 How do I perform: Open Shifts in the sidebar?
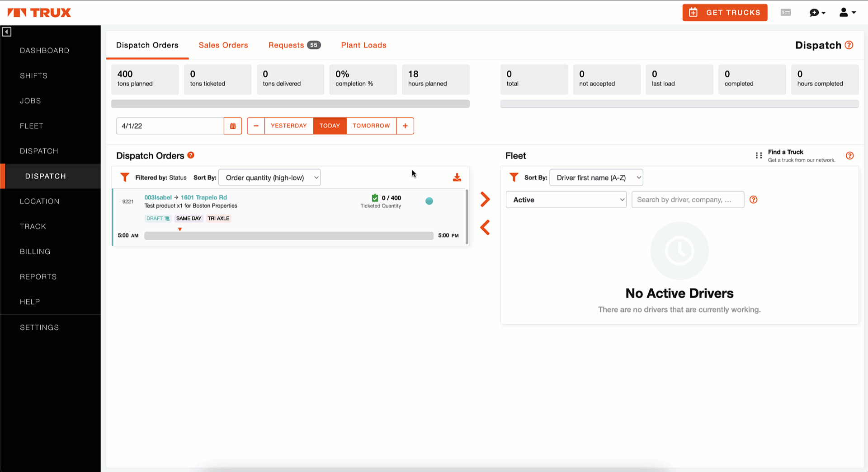pos(33,76)
